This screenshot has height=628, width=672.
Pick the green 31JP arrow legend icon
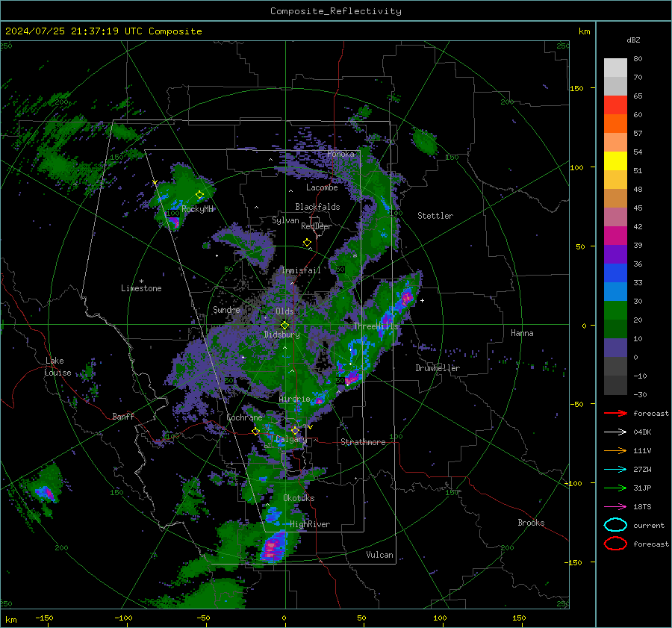click(615, 488)
